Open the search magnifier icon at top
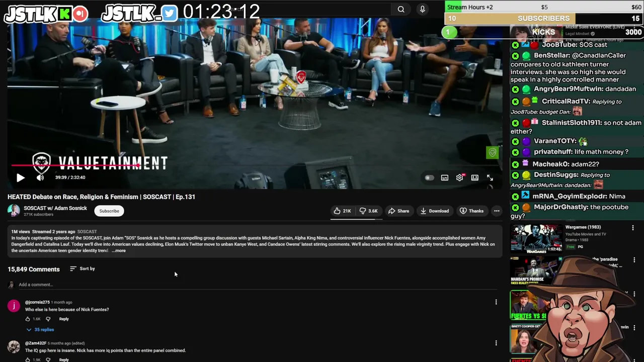644x362 pixels. (401, 9)
